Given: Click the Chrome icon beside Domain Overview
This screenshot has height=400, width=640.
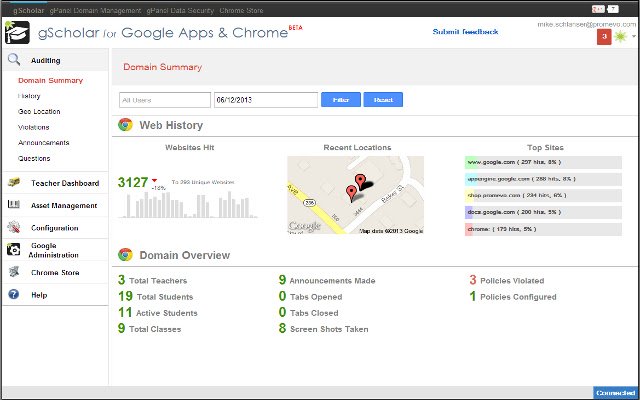Looking at the screenshot, I should click(x=125, y=255).
